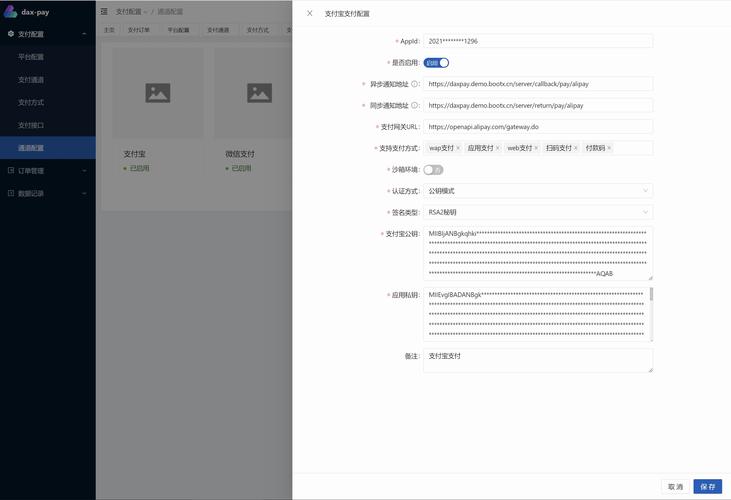The image size is (731, 500).
Task: Click the gear icon next to 支付配置
Action: tap(11, 34)
